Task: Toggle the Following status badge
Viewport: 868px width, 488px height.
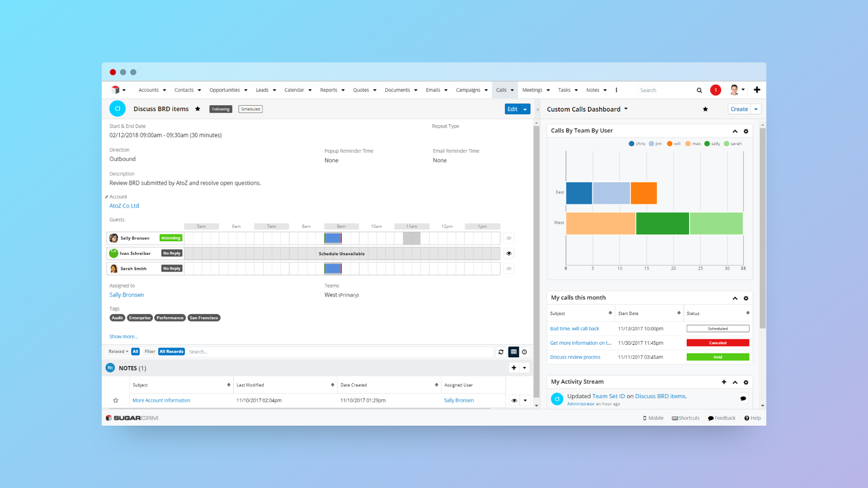Action: pos(221,109)
